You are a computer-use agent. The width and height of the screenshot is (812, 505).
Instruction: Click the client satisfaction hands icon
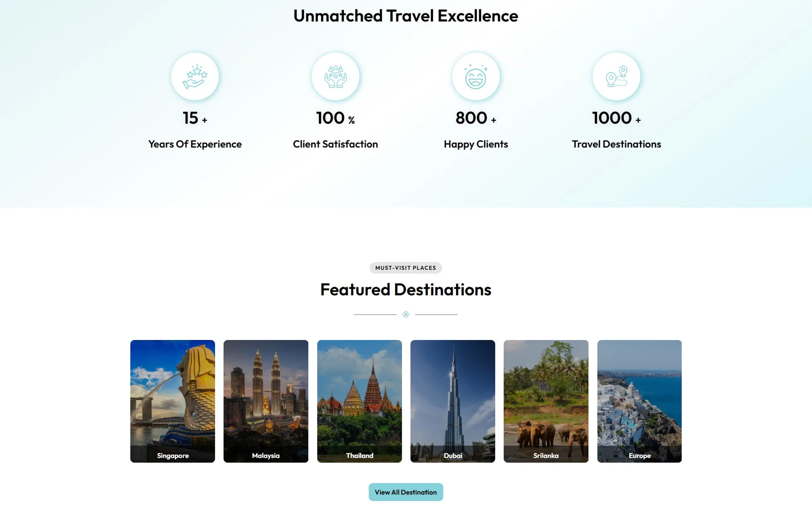[x=335, y=77]
